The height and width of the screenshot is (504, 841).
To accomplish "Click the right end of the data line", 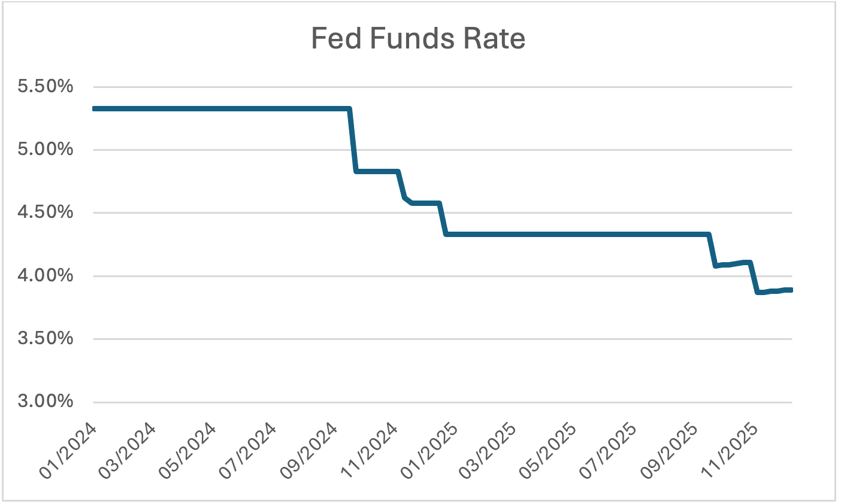I will point(791,290).
